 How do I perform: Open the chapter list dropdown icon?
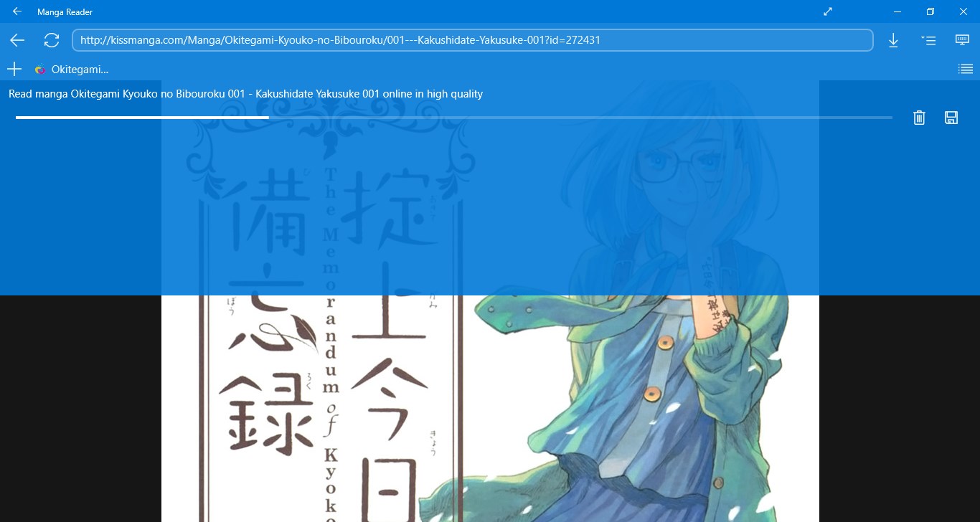click(x=928, y=40)
